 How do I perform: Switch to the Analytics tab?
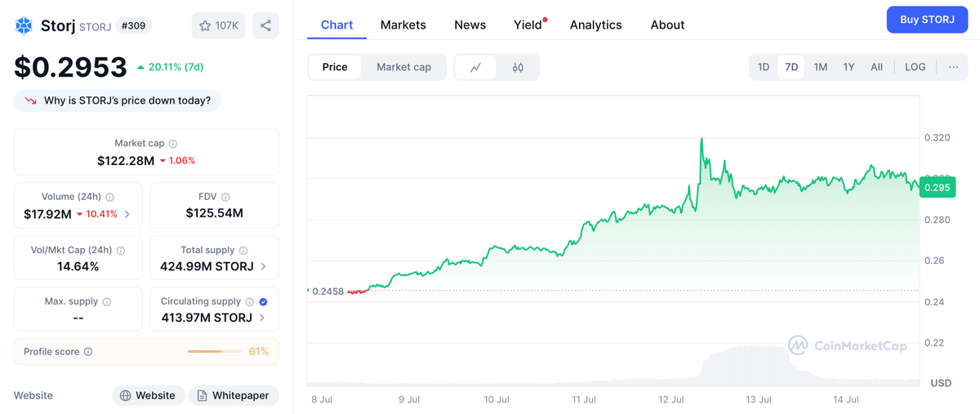596,24
